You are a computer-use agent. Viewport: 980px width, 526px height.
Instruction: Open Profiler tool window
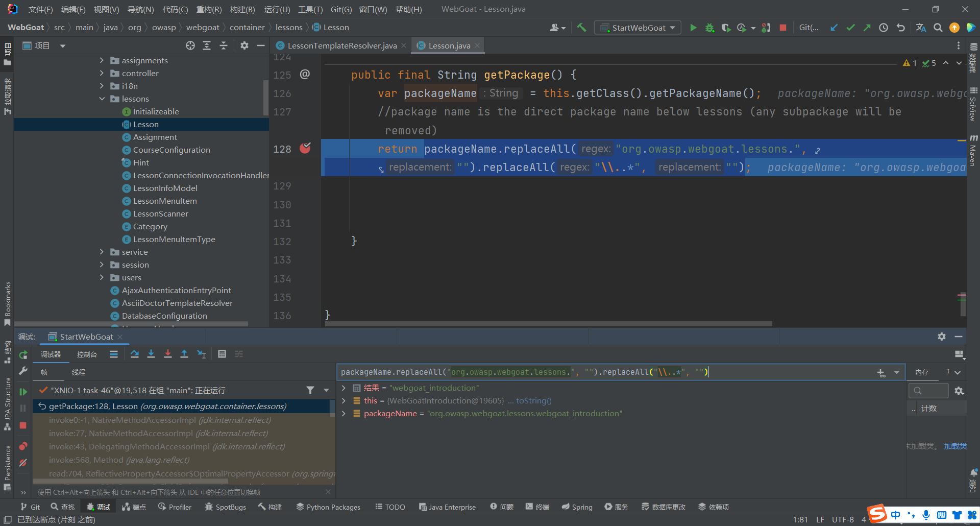click(175, 507)
